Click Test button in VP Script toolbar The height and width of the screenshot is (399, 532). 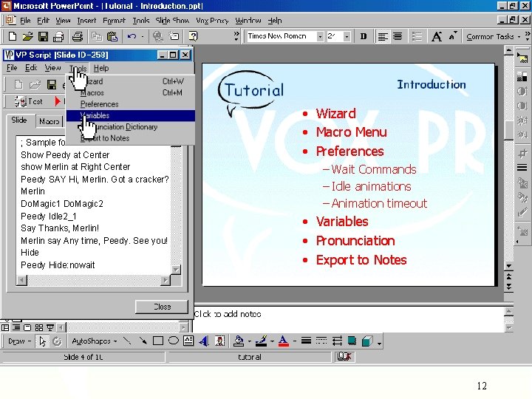tap(29, 101)
